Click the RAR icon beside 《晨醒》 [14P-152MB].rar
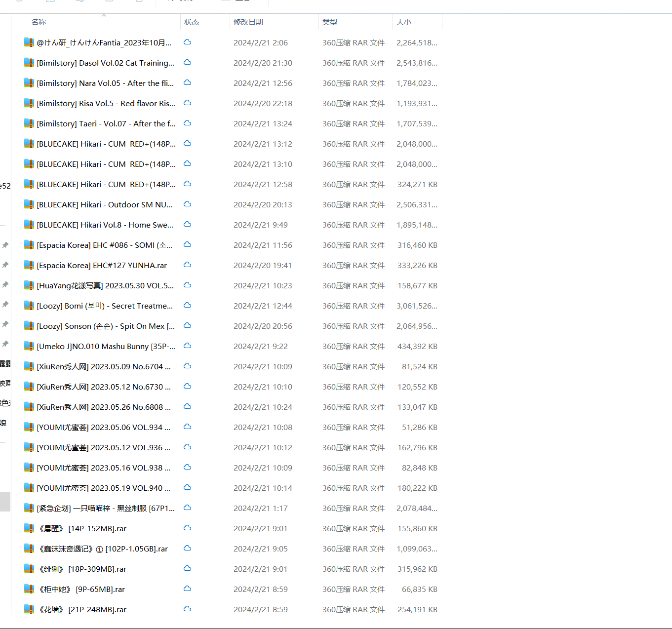Viewport: 672px width, 629px height. [29, 528]
